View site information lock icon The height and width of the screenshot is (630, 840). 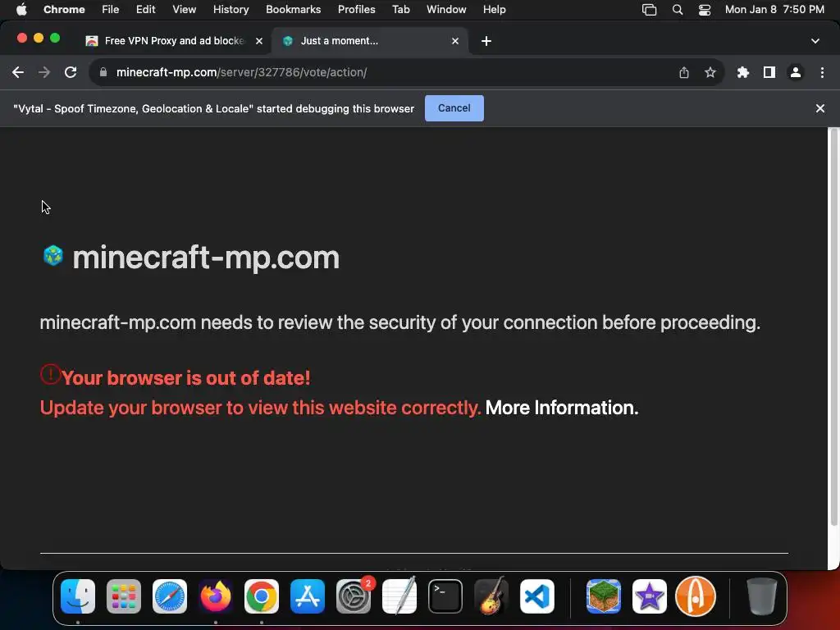coord(104,72)
